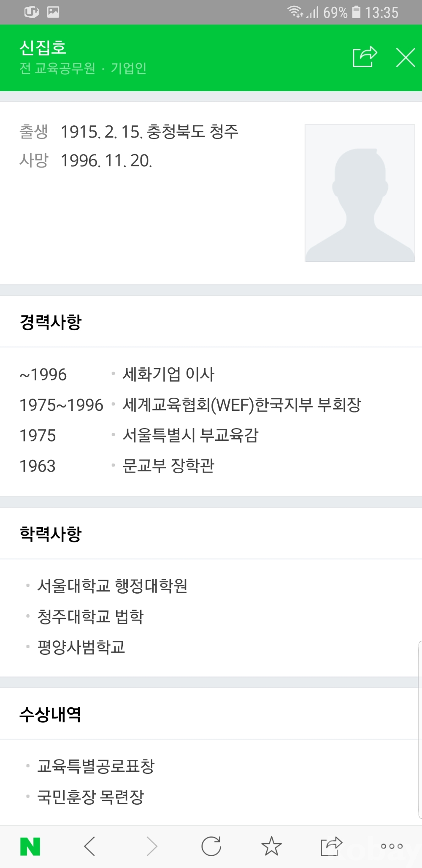422x868 pixels.
Task: Tap the 학력사항 section header
Action: pyautogui.click(x=51, y=534)
